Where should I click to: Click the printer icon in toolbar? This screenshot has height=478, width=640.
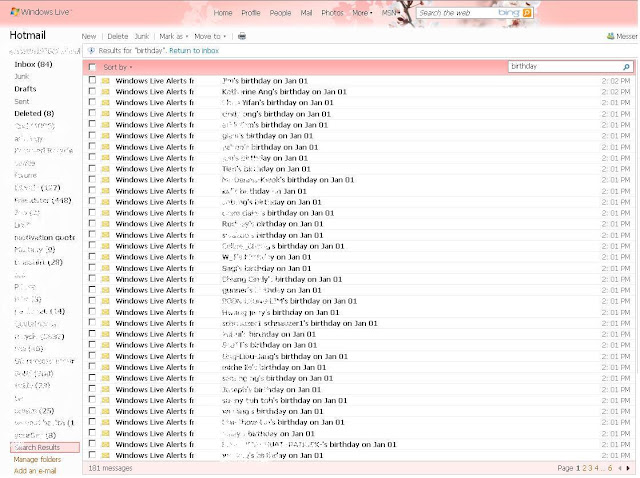pos(242,36)
